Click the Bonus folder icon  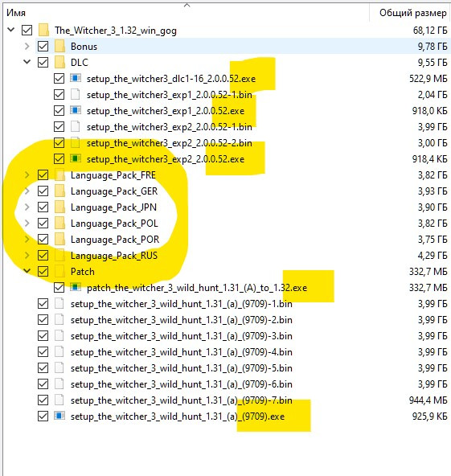click(59, 46)
